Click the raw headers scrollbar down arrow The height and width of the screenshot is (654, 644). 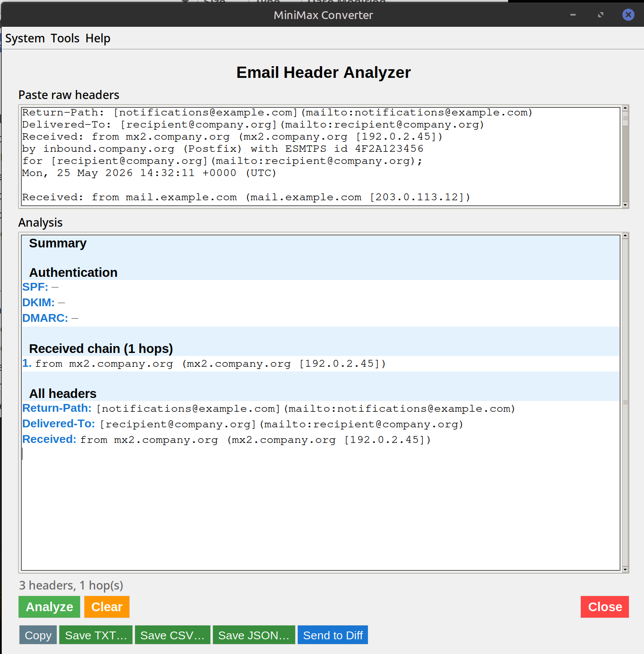(x=625, y=205)
